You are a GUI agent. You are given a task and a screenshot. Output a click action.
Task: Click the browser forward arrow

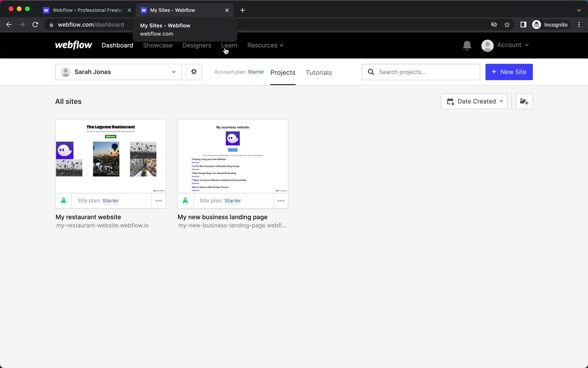(x=22, y=25)
